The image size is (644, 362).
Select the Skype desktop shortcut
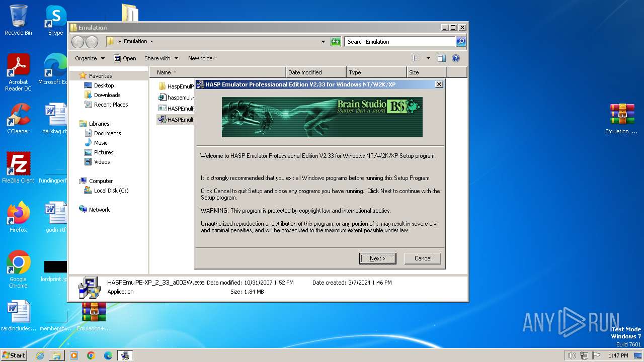pos(55,20)
